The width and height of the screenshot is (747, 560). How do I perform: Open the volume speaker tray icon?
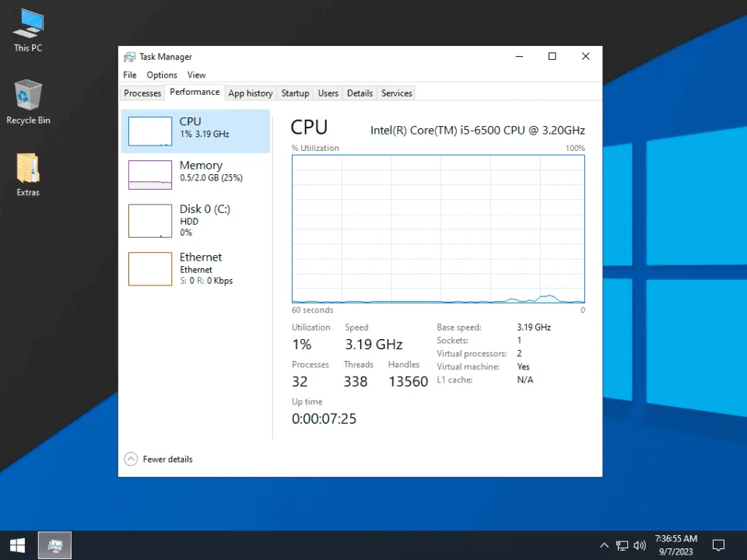[x=640, y=545]
